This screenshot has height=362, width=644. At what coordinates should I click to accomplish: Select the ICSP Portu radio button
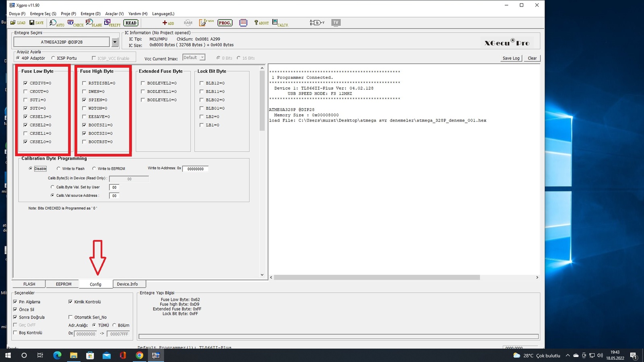click(53, 58)
